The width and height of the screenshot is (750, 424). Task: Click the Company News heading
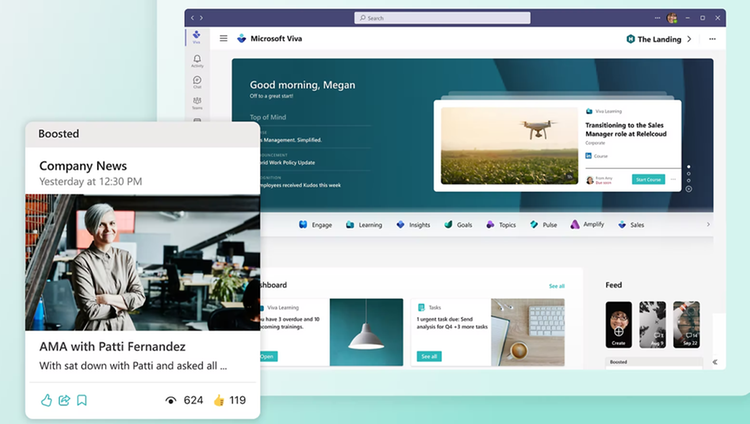point(83,166)
